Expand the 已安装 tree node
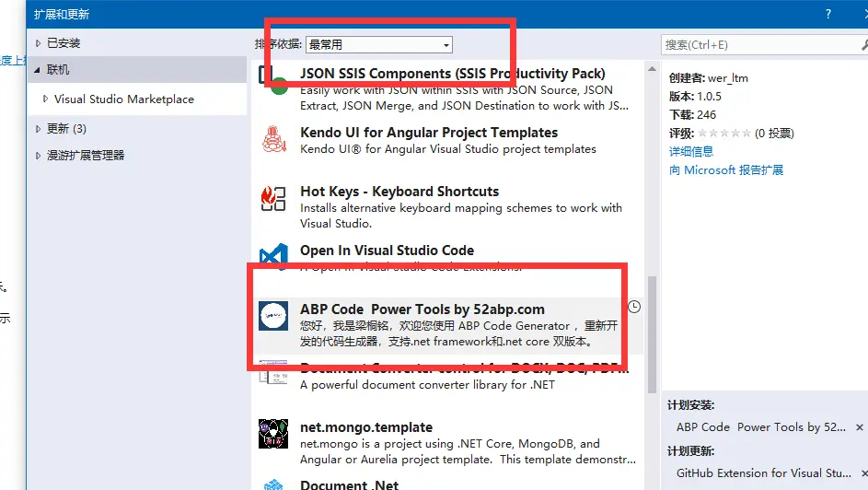 point(38,43)
